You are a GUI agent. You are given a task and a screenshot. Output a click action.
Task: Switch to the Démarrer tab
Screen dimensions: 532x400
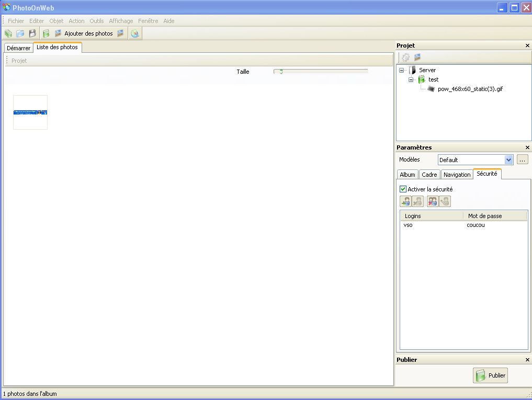point(18,48)
